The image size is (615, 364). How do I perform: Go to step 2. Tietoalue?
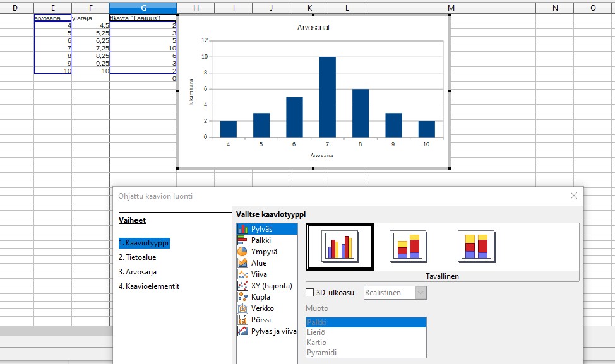137,257
